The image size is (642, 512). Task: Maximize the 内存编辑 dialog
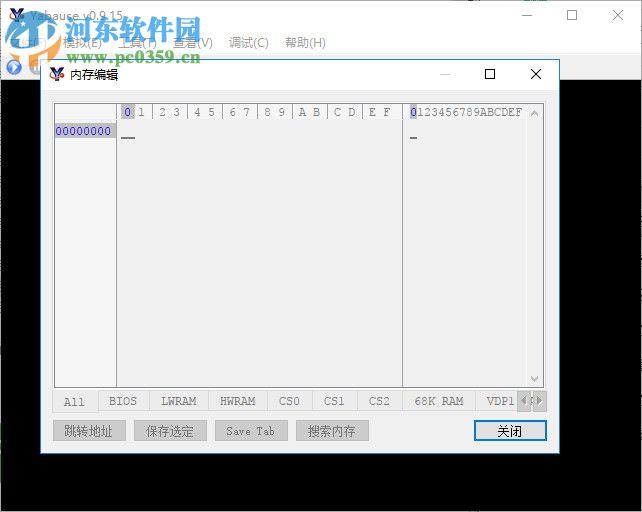(x=490, y=74)
